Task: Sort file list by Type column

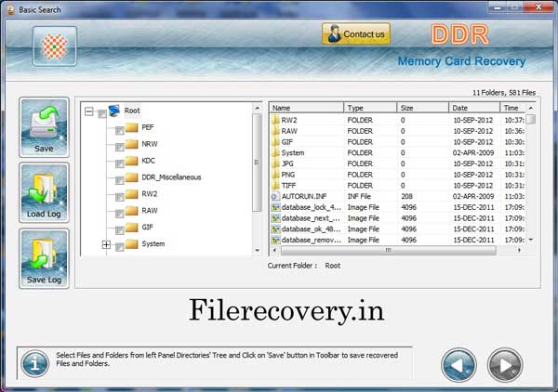Action: click(x=370, y=108)
